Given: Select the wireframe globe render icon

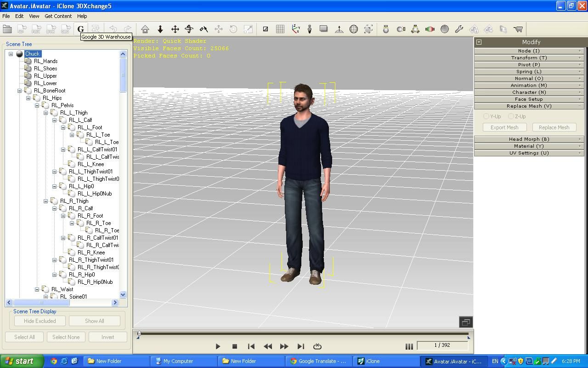Looking at the screenshot, I should (x=354, y=29).
